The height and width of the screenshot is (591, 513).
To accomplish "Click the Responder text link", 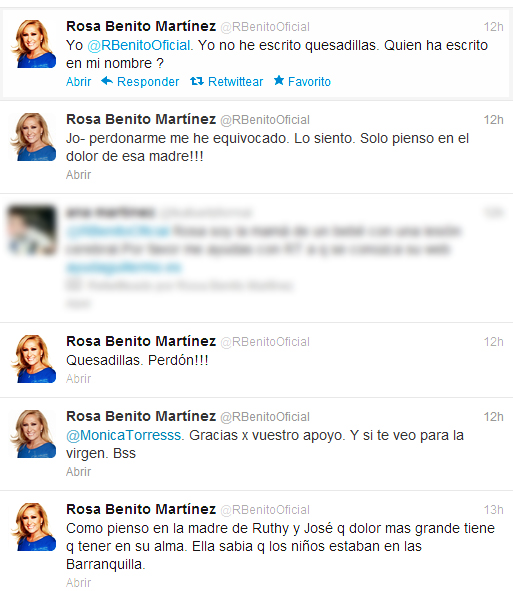I will [148, 82].
